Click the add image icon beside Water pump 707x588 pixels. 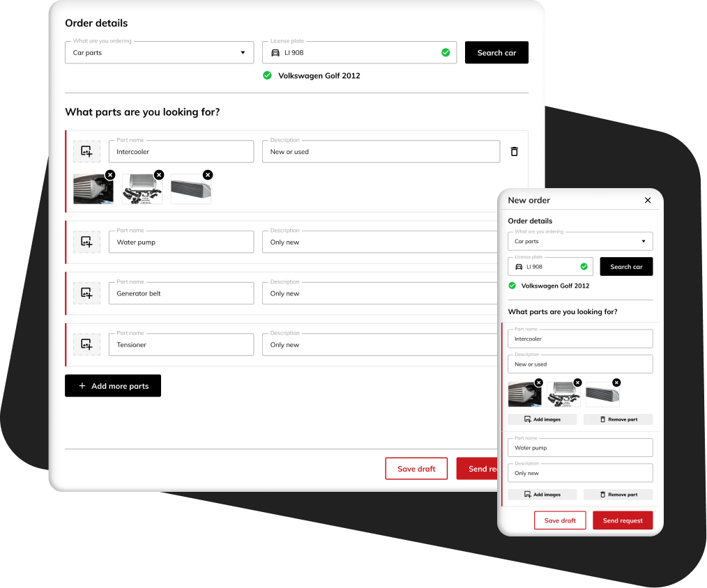(86, 242)
